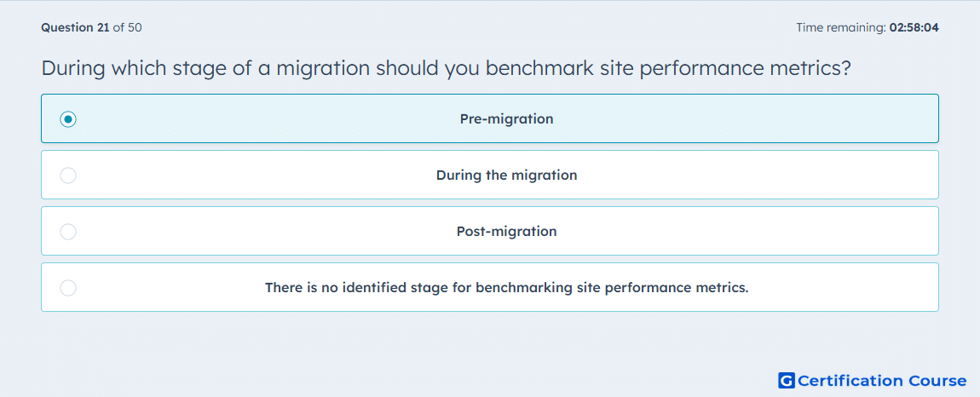Click the 'There is no identified stage' answer text

[506, 288]
